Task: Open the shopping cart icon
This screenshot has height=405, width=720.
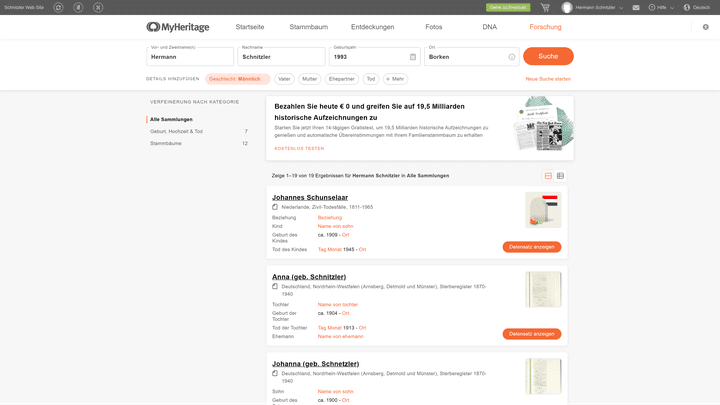Action: (x=545, y=7)
